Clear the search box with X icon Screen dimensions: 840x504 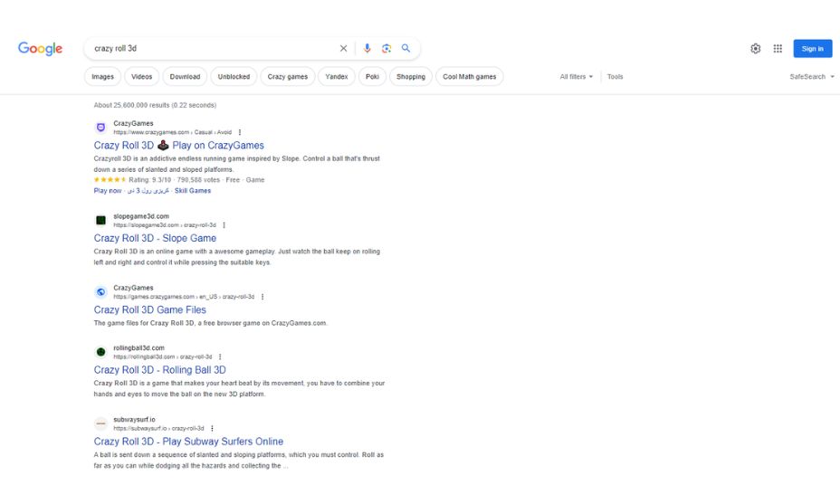[343, 48]
